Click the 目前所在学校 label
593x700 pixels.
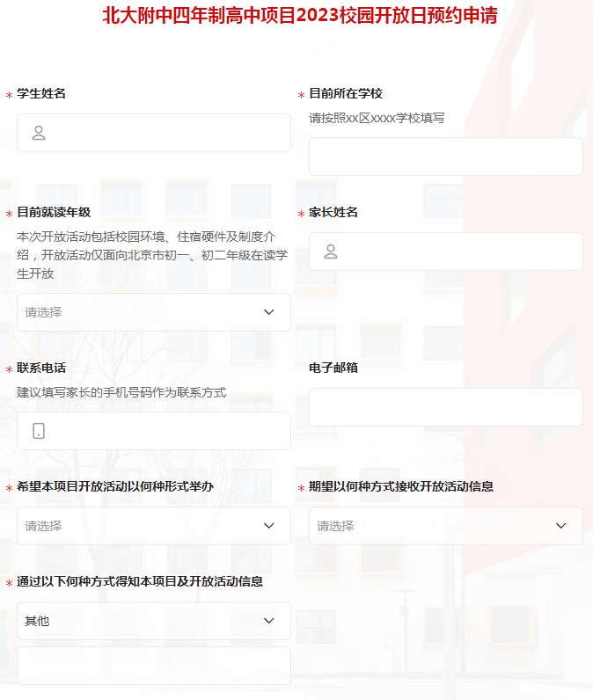[x=346, y=94]
